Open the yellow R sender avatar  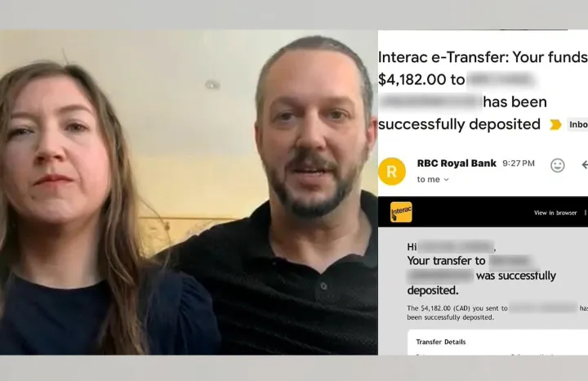point(392,171)
